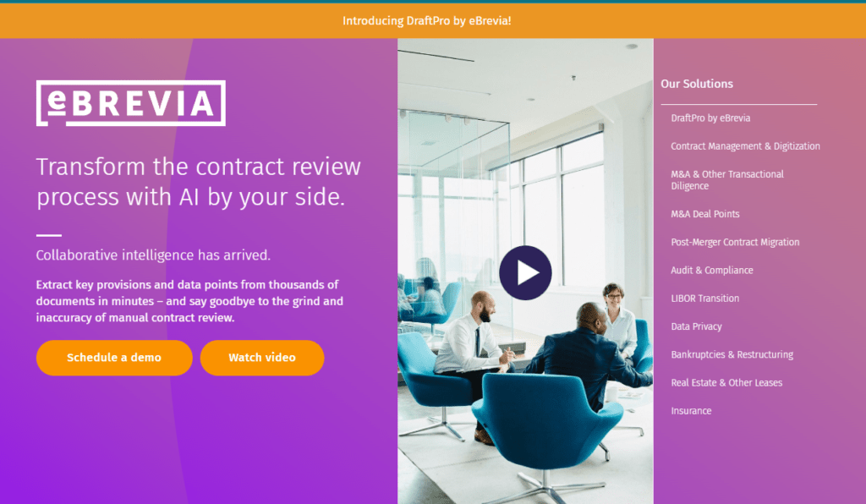This screenshot has width=866, height=504.
Task: Open the Introducing DraftPro by eBrevia banner
Action: point(427,21)
